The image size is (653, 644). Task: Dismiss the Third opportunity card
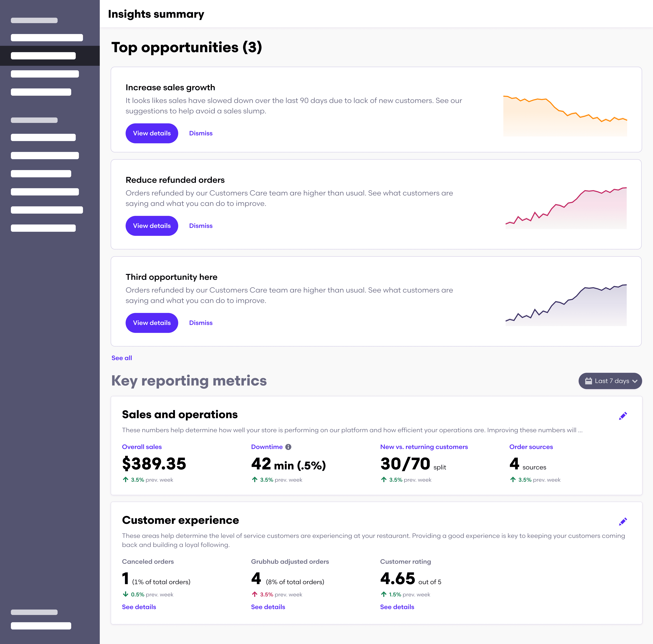pos(201,323)
